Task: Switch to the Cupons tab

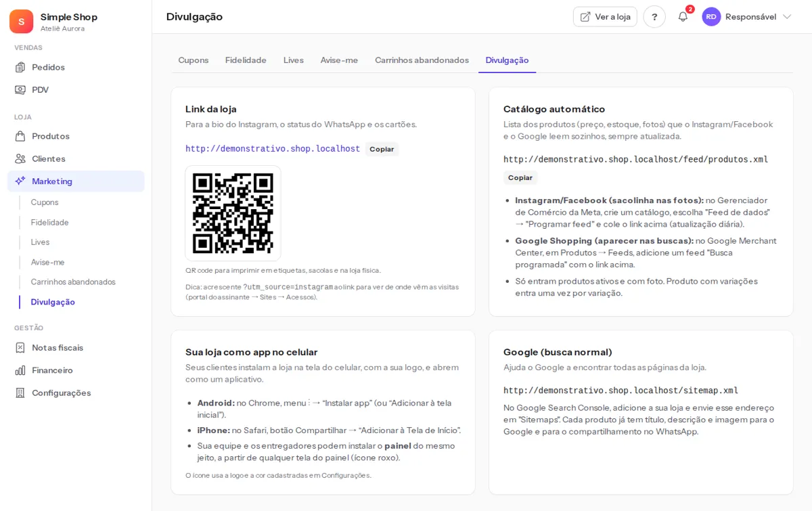Action: 194,60
